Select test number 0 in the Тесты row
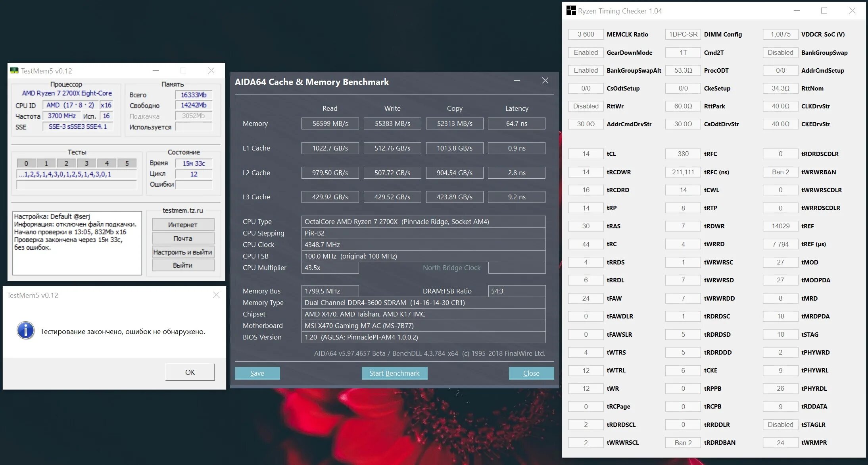 pos(26,163)
